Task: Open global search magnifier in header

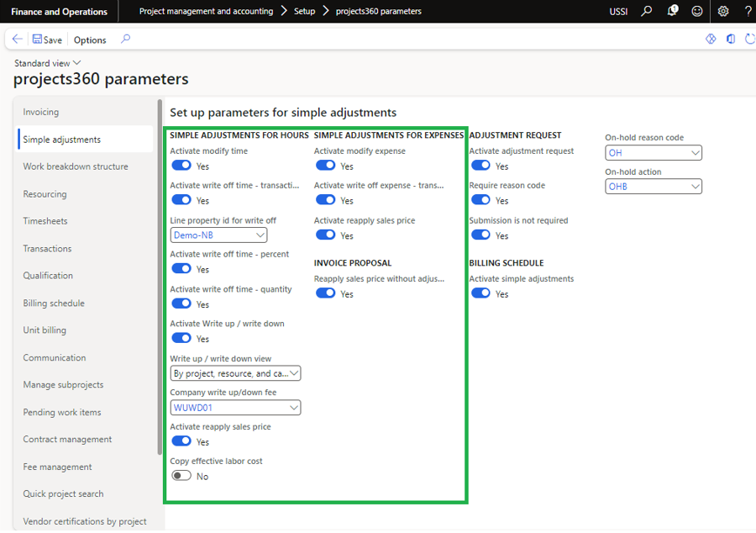Action: click(646, 12)
